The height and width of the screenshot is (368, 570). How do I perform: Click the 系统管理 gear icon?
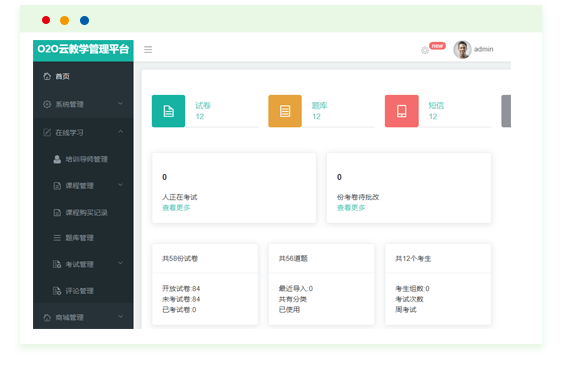(47, 104)
